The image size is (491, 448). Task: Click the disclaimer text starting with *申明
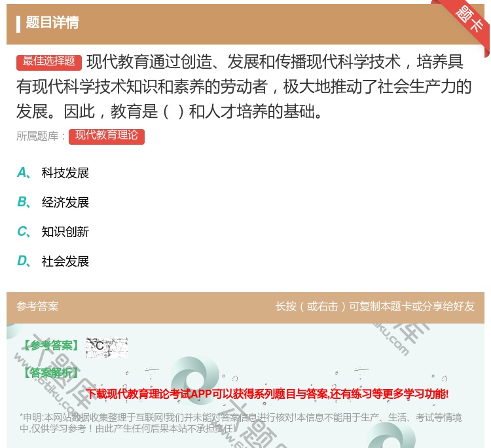point(240,422)
